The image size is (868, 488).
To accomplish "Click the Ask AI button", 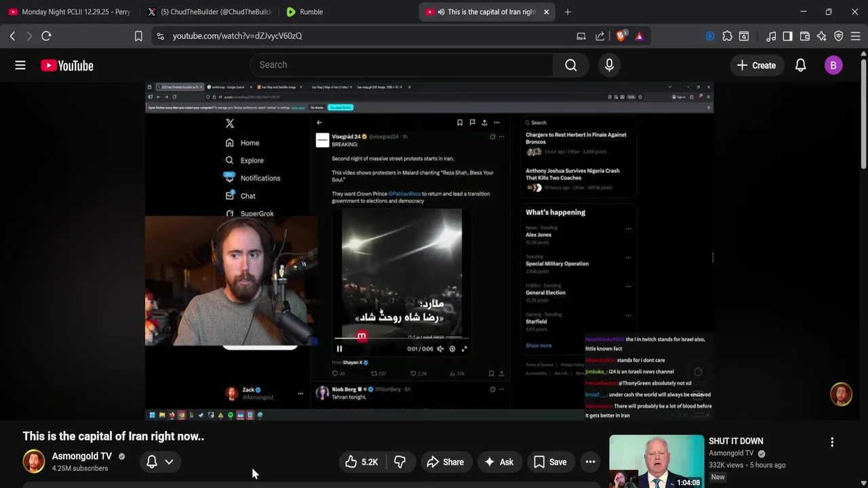I will point(498,462).
